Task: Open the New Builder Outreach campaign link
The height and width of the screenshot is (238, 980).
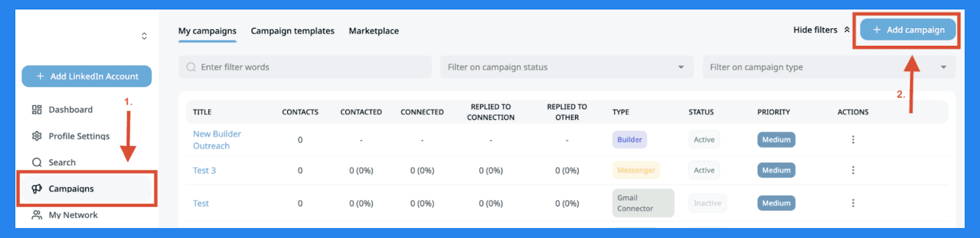Action: 217,139
